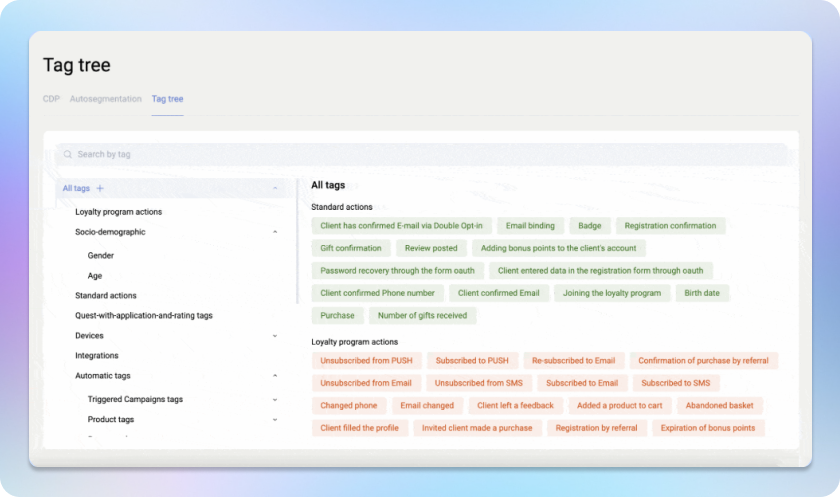The height and width of the screenshot is (497, 840).
Task: Expand the Product tags chevron
Action: pyautogui.click(x=275, y=420)
